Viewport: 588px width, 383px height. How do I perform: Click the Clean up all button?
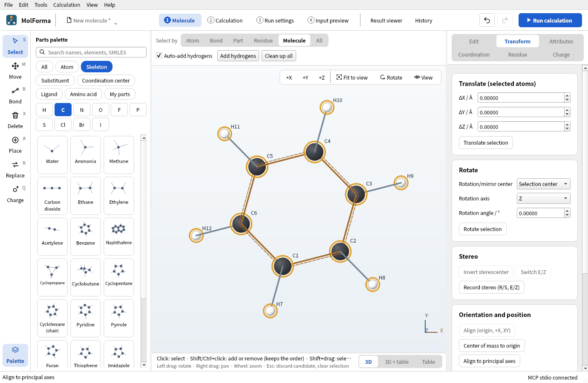click(x=279, y=56)
